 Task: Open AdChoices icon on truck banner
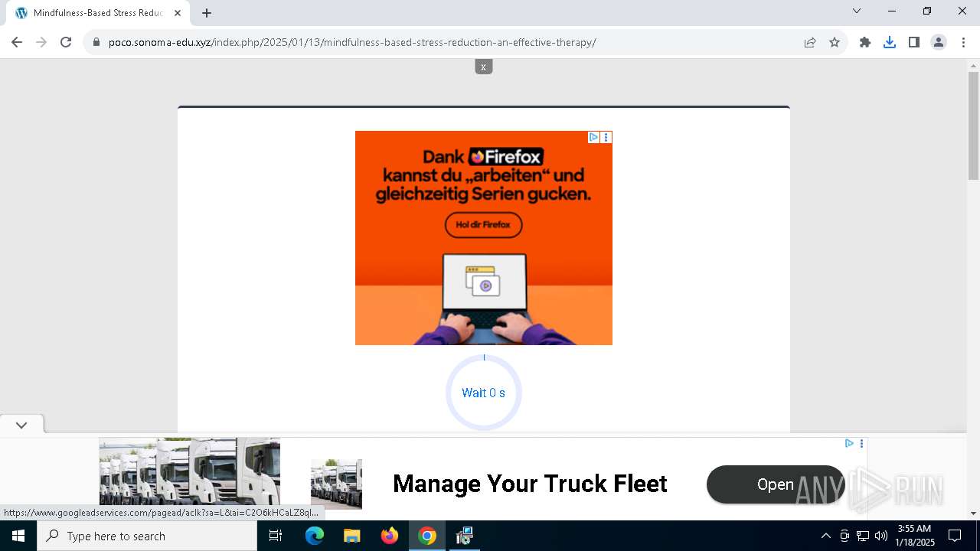(x=849, y=443)
